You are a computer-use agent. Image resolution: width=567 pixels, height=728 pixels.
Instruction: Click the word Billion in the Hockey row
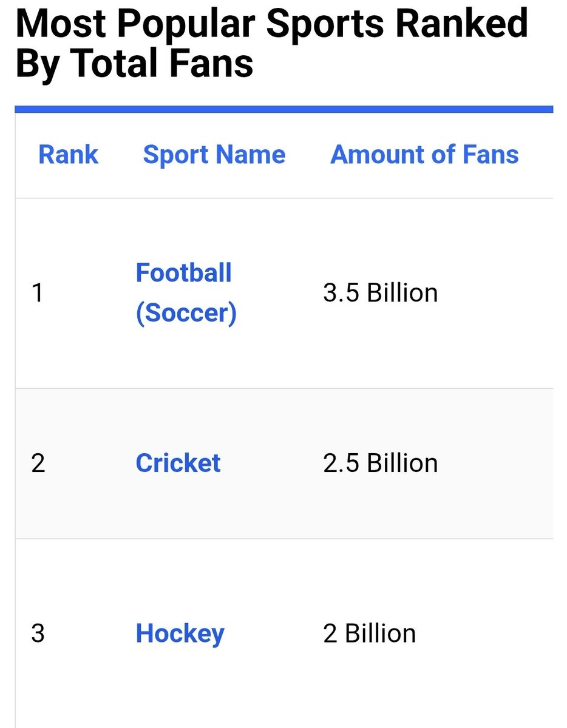click(381, 634)
